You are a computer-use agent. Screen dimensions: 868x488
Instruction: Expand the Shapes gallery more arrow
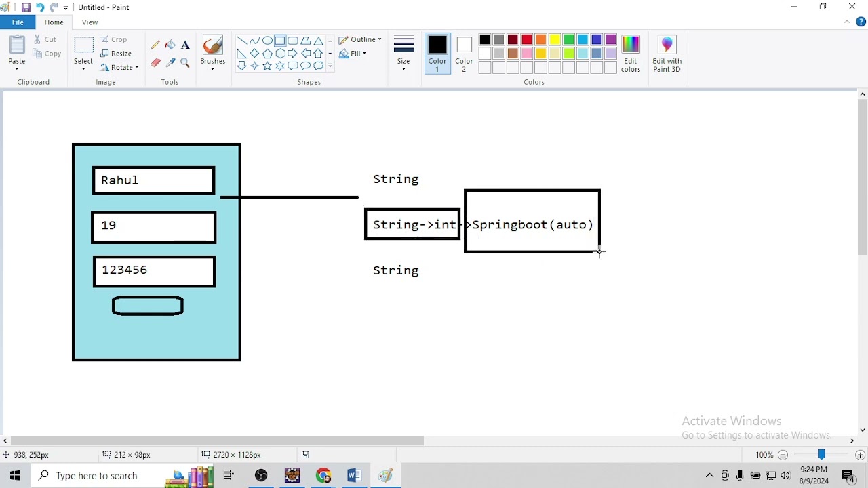tap(330, 66)
